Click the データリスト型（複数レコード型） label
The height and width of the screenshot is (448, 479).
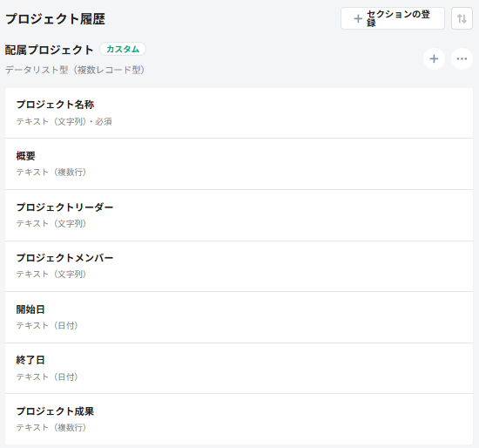click(75, 70)
